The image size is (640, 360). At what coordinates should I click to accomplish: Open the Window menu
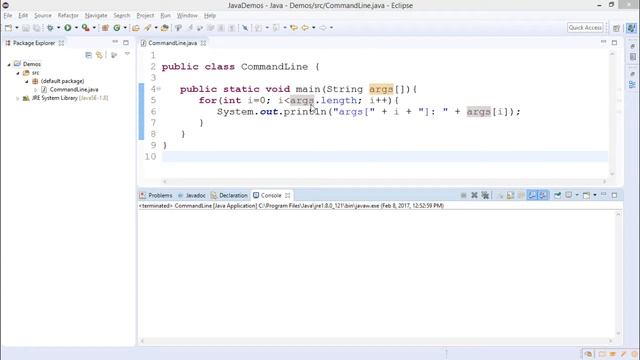point(187,16)
